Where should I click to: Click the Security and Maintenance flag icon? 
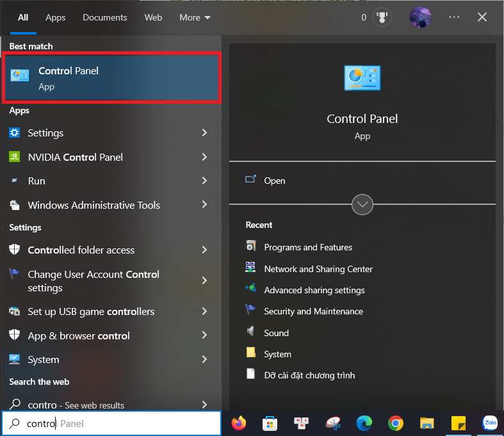(x=250, y=309)
